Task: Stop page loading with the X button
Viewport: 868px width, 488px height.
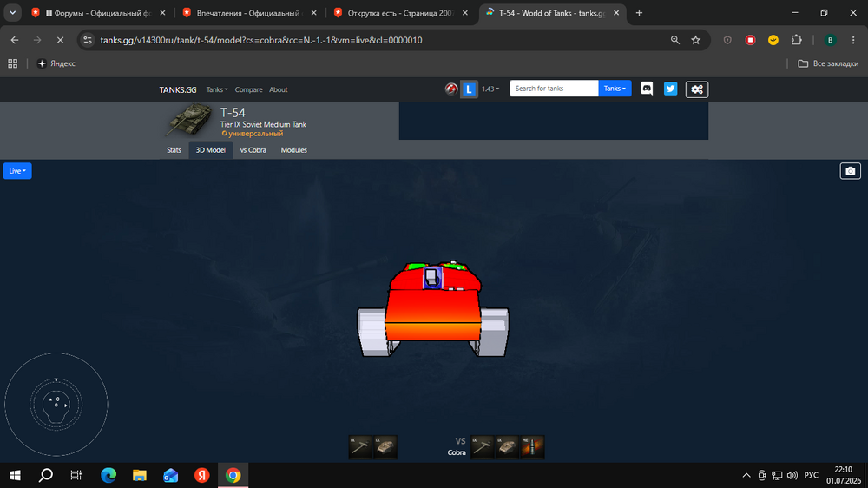Action: click(61, 40)
